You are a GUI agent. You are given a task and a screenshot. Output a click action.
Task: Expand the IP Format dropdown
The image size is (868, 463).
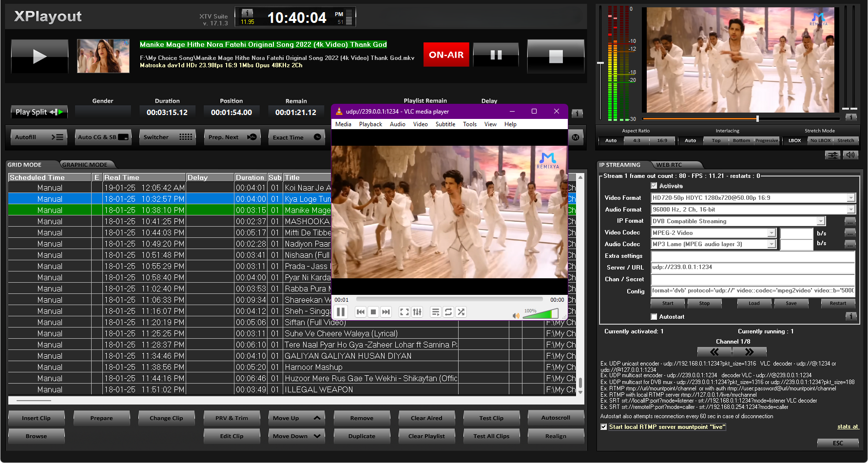tap(821, 221)
